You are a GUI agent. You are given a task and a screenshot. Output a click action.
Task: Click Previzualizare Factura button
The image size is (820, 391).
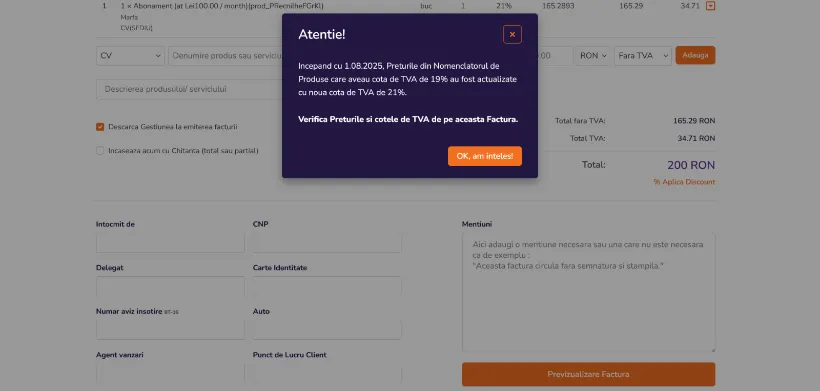[x=588, y=374]
